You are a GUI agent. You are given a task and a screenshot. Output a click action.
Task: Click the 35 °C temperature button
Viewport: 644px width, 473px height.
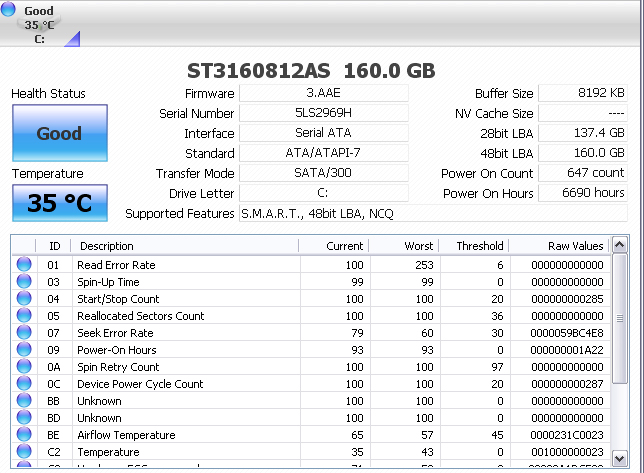coord(60,203)
